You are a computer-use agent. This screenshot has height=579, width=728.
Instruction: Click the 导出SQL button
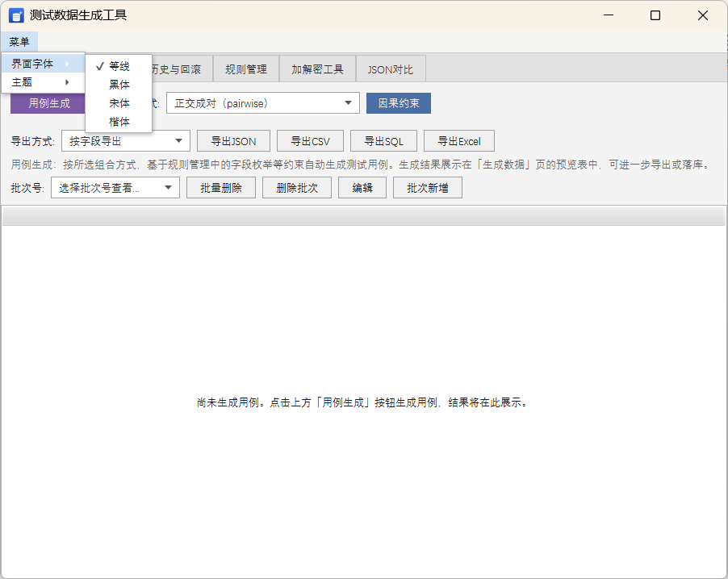pos(383,141)
